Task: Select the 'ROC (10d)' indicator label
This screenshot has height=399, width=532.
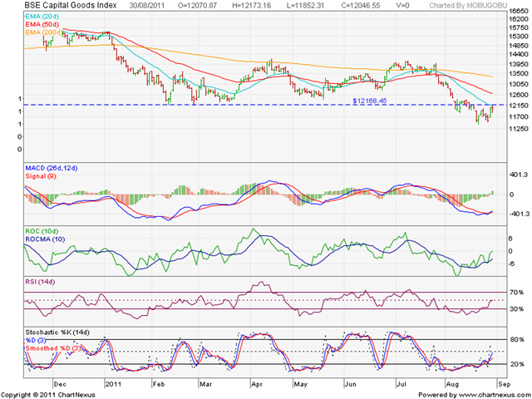Action: 42,231
